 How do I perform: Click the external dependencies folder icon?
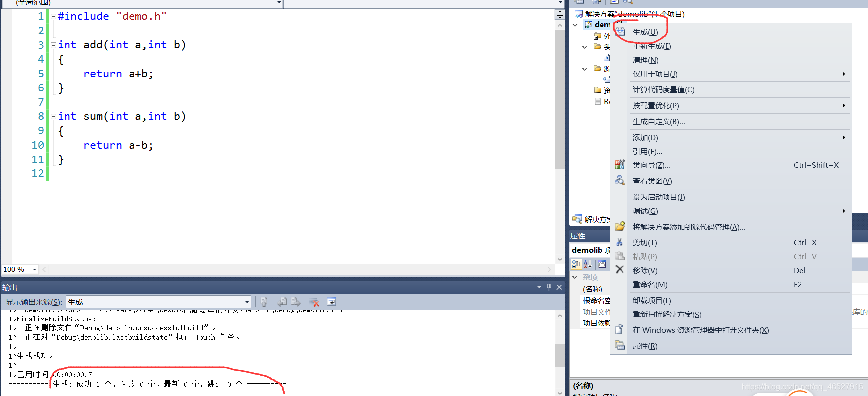[x=598, y=36]
